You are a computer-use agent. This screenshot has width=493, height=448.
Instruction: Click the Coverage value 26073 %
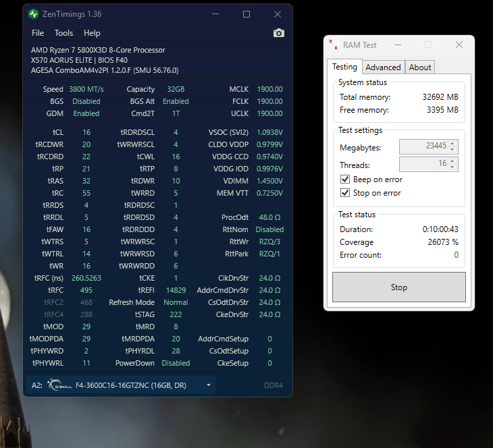click(x=443, y=242)
